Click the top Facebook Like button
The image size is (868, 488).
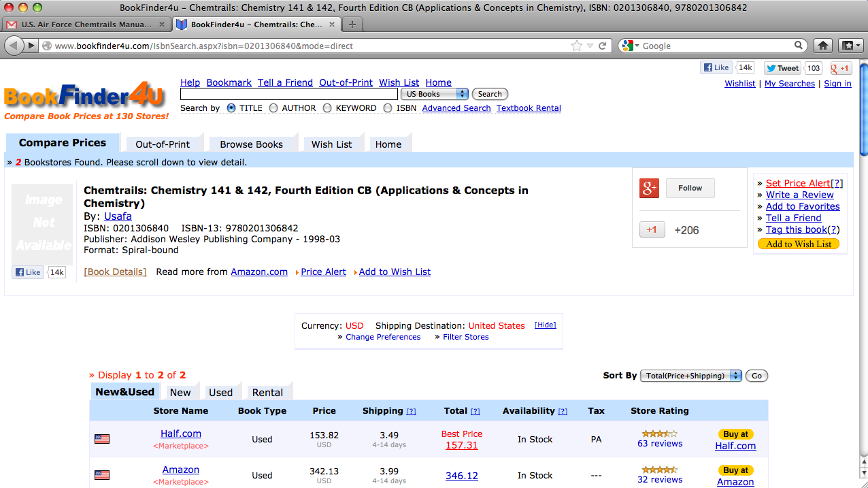pyautogui.click(x=716, y=67)
